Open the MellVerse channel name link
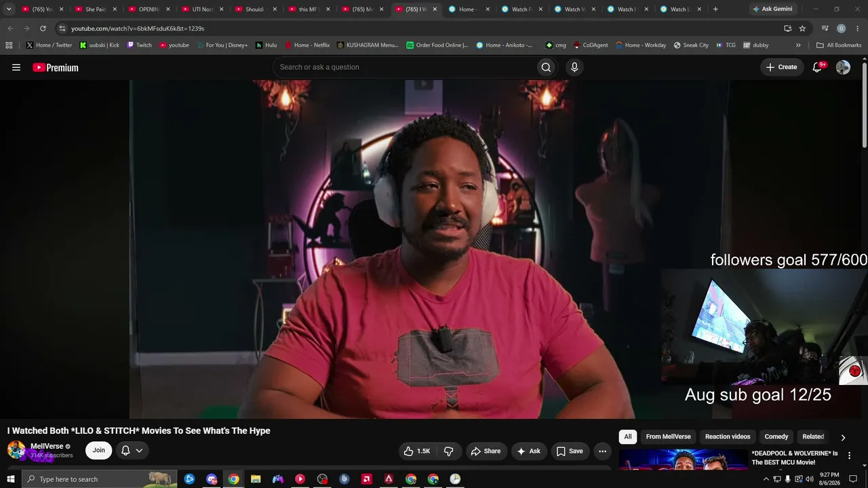Screen dimensions: 868x488 point(47,446)
